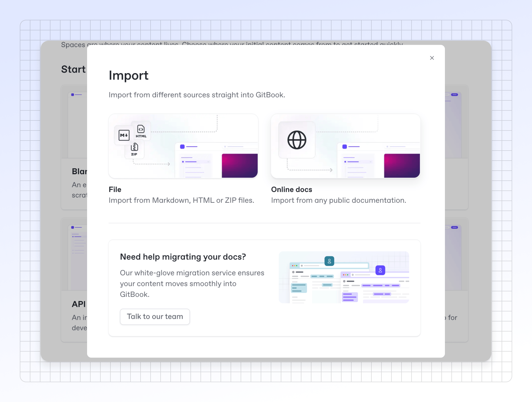Click the magenta gradient in Online docs card

[402, 166]
